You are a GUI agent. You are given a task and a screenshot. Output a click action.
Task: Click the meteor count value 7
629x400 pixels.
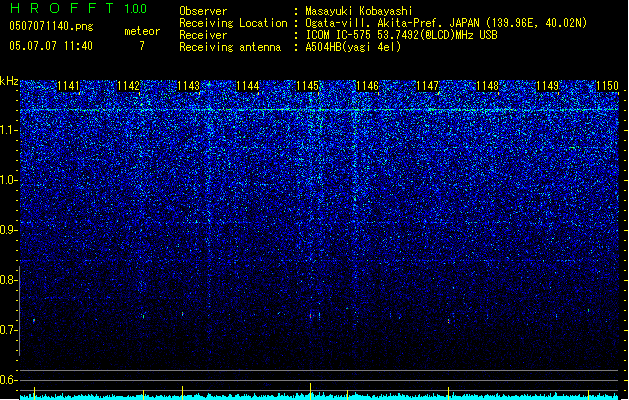(x=142, y=46)
